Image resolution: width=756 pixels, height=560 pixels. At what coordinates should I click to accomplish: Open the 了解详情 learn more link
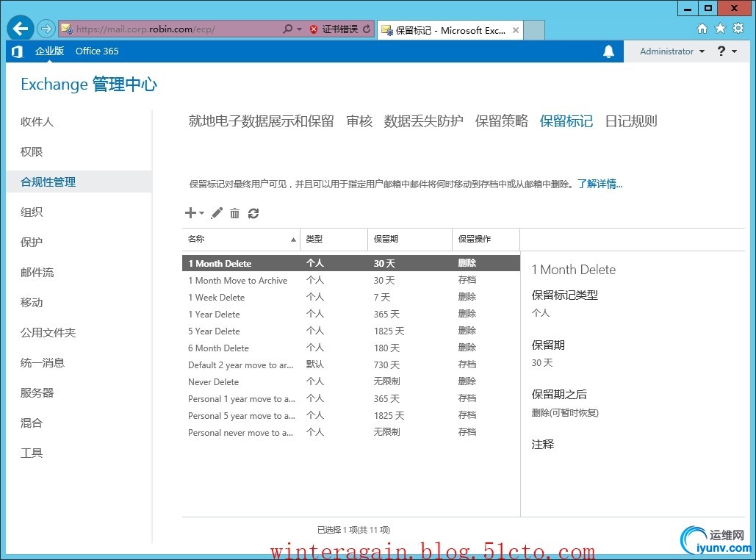click(600, 184)
